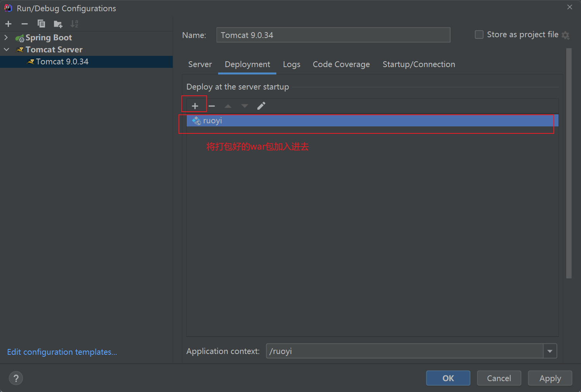This screenshot has height=392, width=581.
Task: Add a new run configuration
Action: tap(9, 24)
